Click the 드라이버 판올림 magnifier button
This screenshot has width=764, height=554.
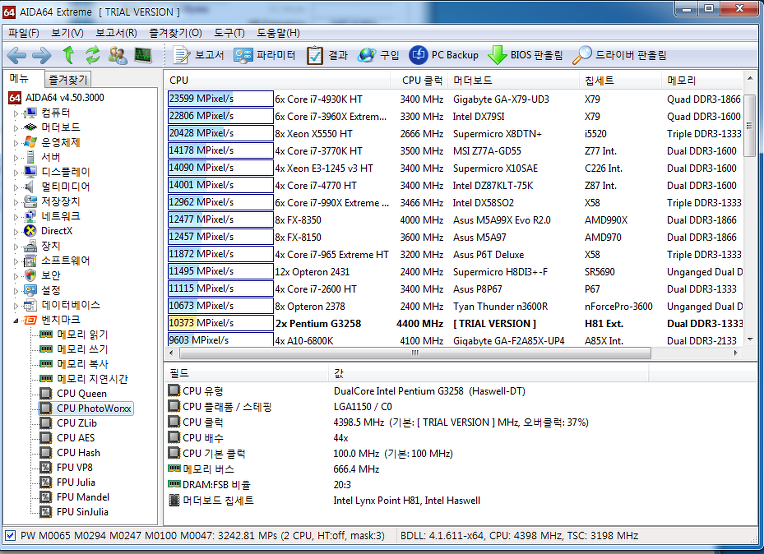coord(619,55)
